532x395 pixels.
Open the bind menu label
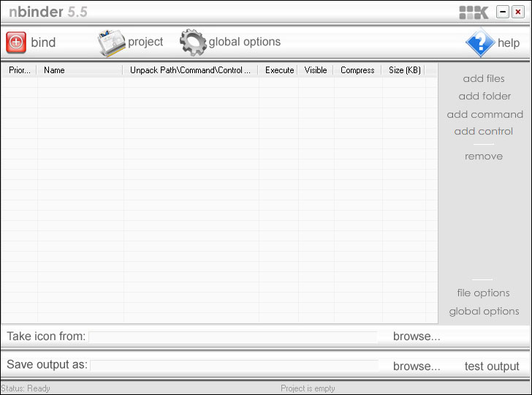pos(43,42)
